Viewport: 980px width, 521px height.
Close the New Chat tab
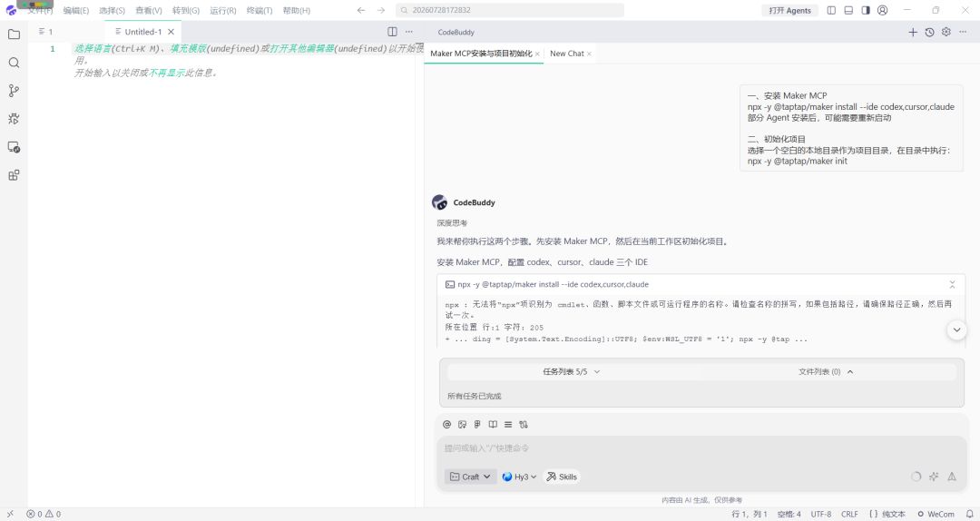[x=589, y=54]
